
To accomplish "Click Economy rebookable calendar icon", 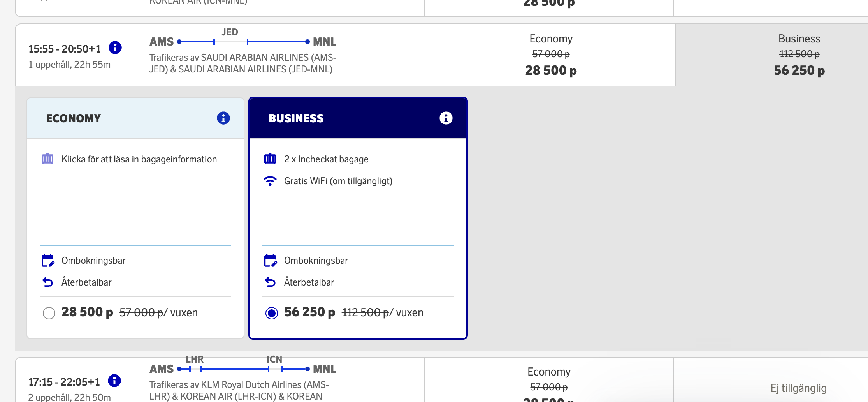I will (47, 261).
